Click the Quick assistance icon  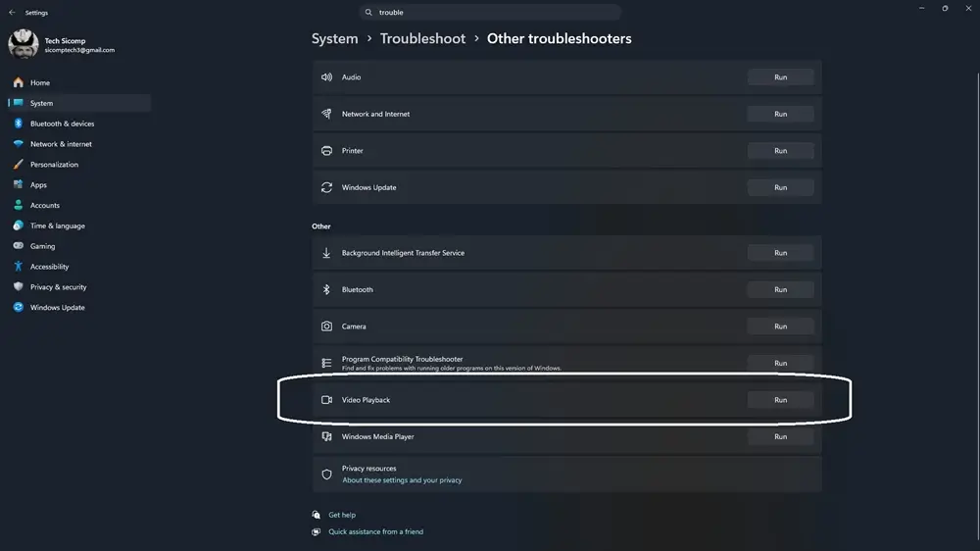tap(317, 531)
